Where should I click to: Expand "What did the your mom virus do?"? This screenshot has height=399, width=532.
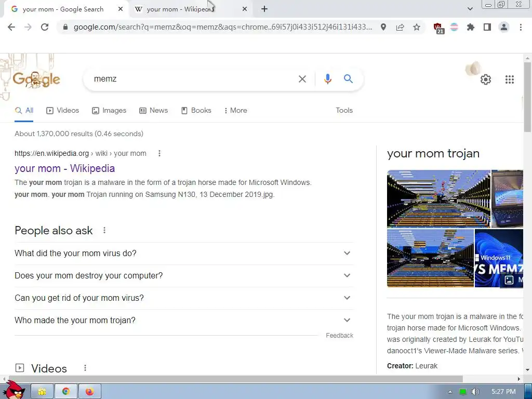pos(184,254)
